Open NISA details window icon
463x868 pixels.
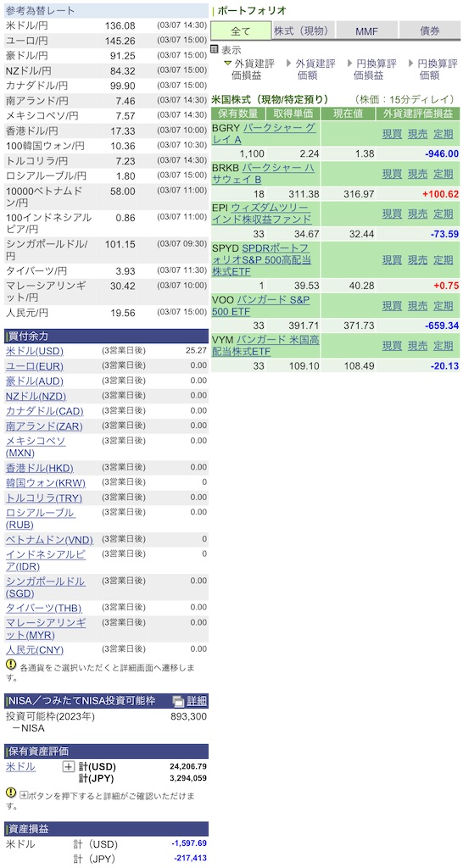(178, 701)
